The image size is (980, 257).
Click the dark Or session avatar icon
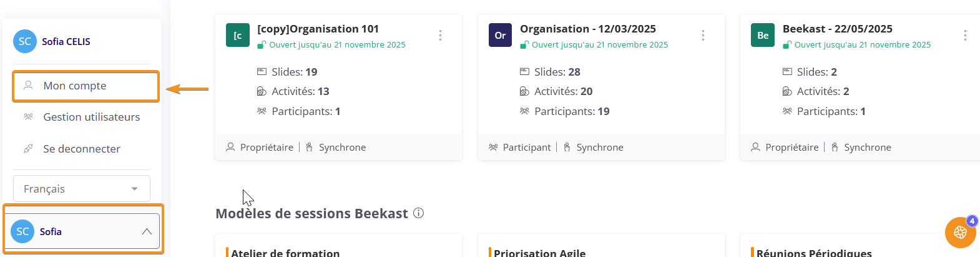pyautogui.click(x=500, y=36)
